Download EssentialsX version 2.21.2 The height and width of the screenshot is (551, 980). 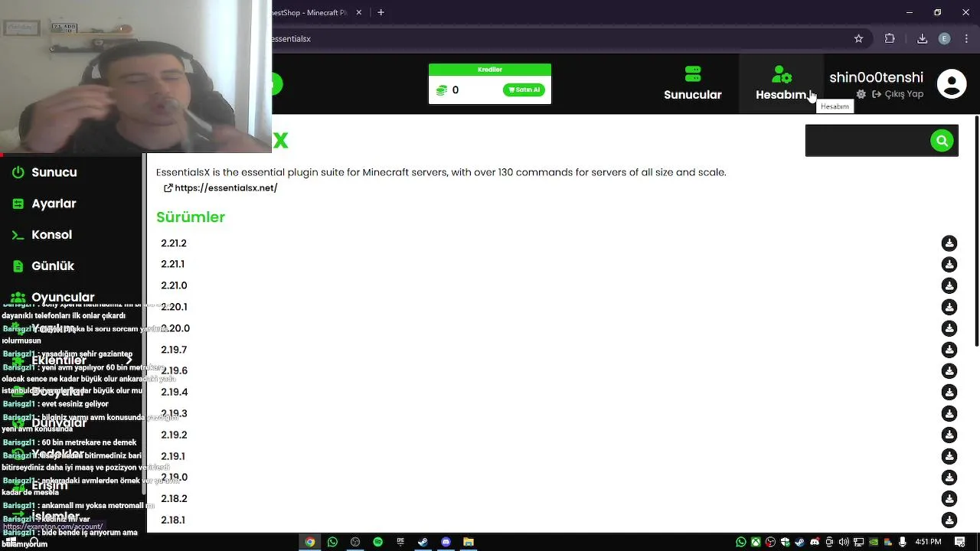point(949,243)
